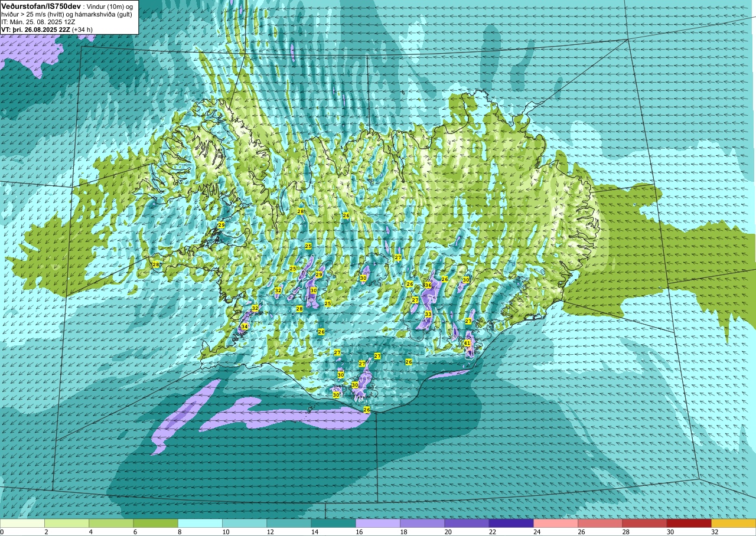Click the '16' legend scale number
Screen dimensions: 756x536
(359, 532)
